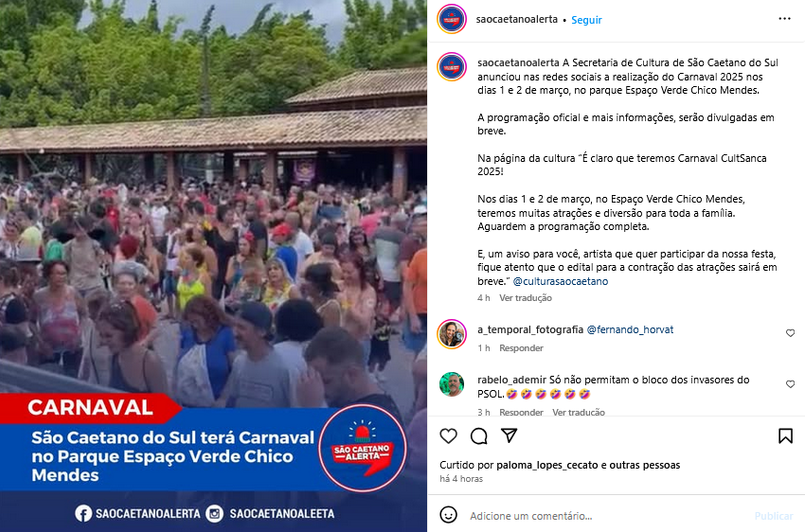Screen dimensions: 805x532
Task: Open rabelo_ademir's profile picture
Action: point(451,384)
